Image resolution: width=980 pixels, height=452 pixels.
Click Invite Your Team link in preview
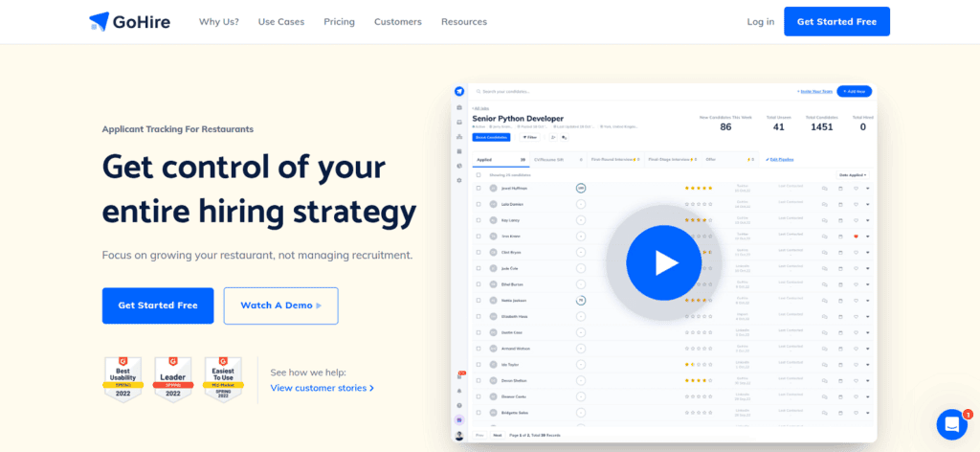pos(815,91)
